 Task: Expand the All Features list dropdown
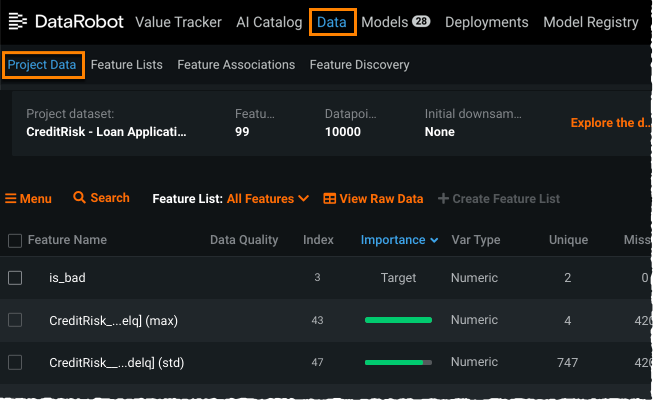(x=304, y=199)
